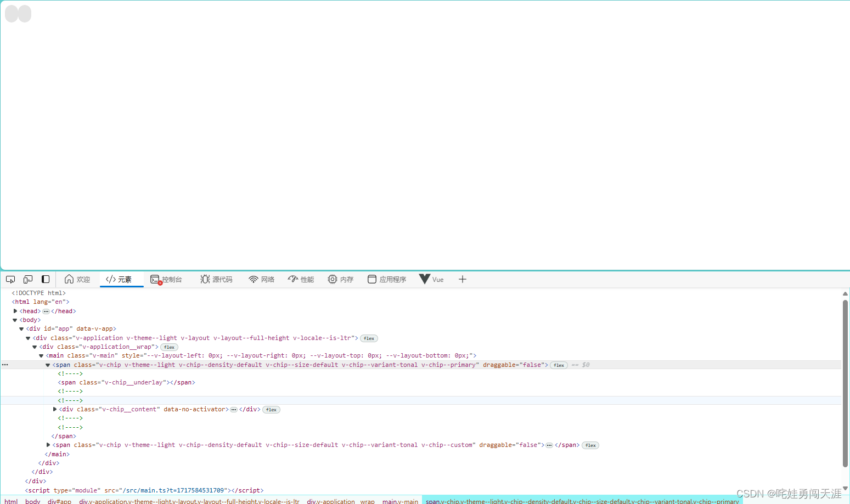Collapse the body element node

click(15, 320)
